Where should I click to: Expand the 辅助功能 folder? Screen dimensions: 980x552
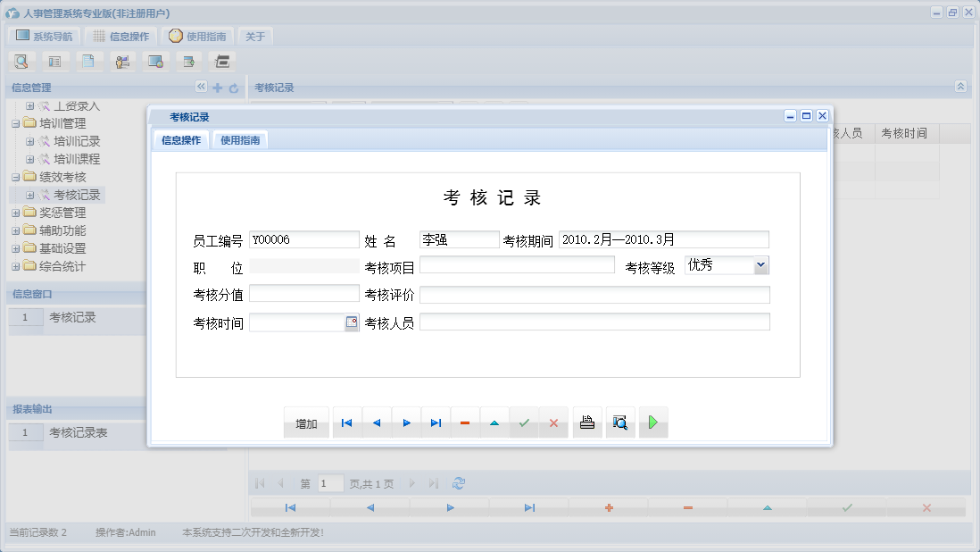pos(16,230)
